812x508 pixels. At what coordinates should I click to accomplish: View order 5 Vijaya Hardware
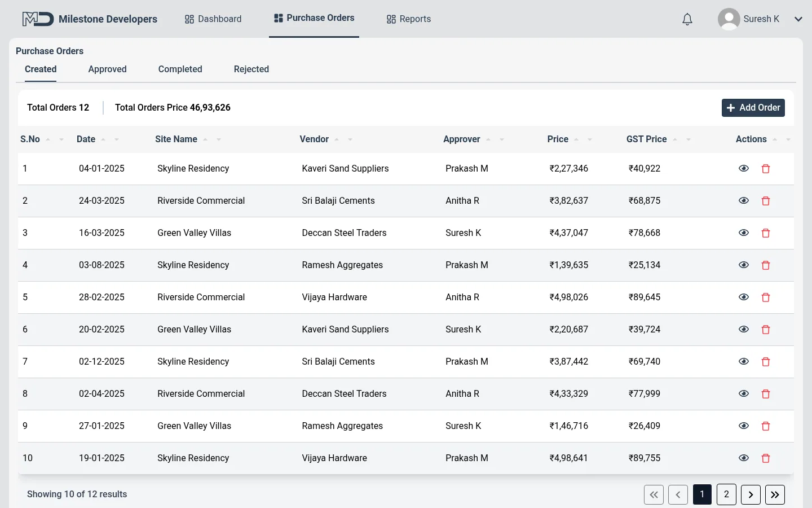click(744, 297)
